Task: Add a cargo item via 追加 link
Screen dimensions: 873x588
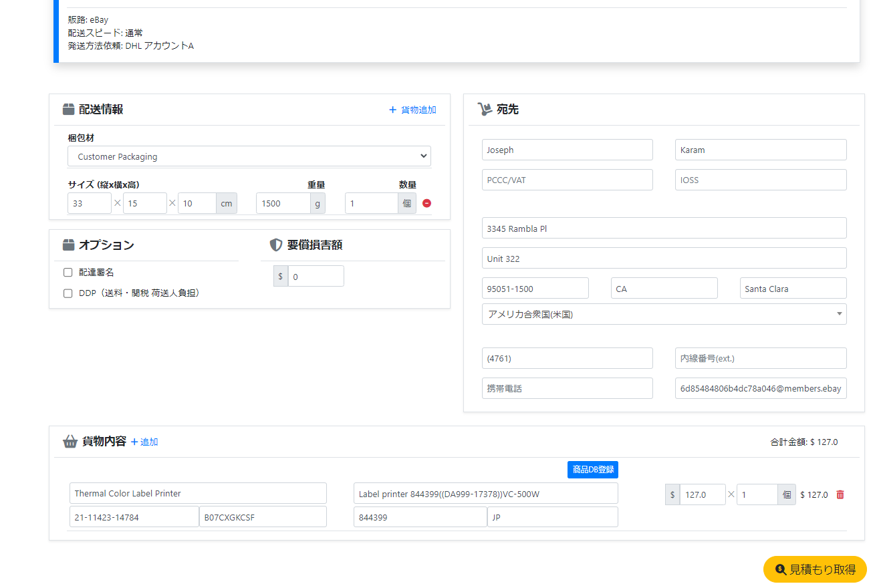Action: [x=144, y=442]
